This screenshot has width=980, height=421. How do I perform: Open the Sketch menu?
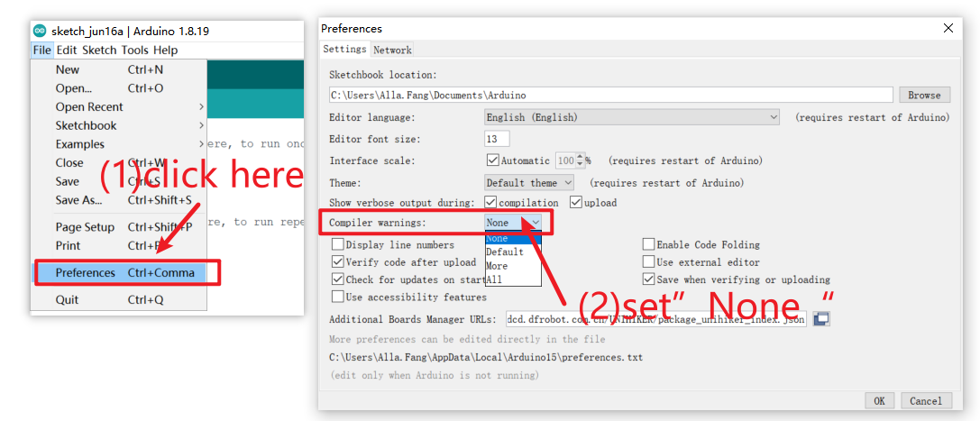99,50
